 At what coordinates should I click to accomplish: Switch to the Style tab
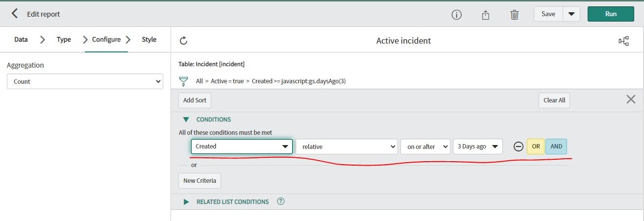click(149, 40)
